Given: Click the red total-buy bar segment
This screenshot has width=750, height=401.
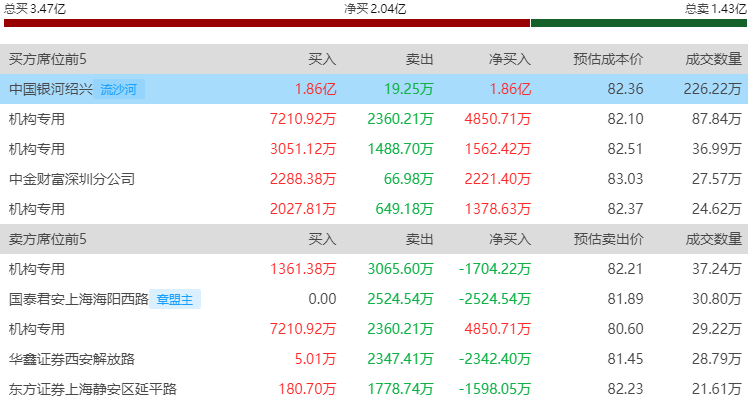Looking at the screenshot, I should pyautogui.click(x=267, y=23).
